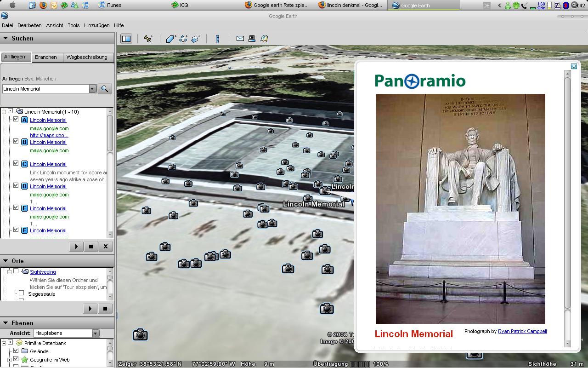Collapse the Sightseeing folder node

[9, 272]
